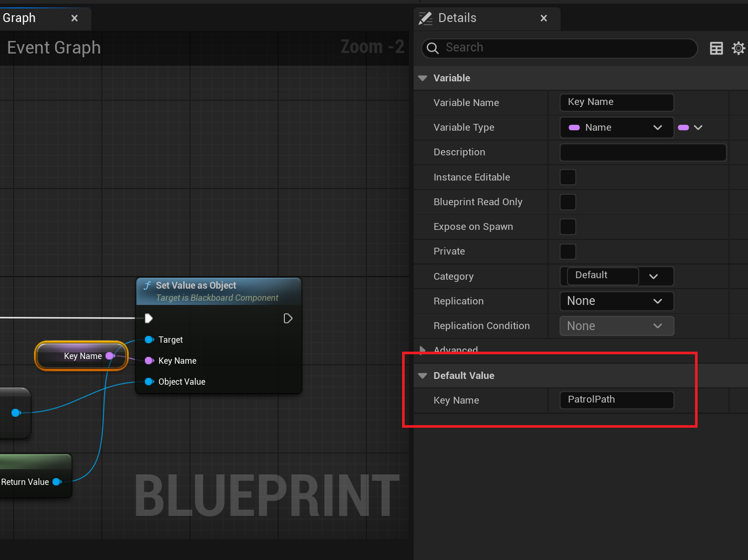
Task: Enable Expose on Spawn checkbox
Action: (x=568, y=226)
